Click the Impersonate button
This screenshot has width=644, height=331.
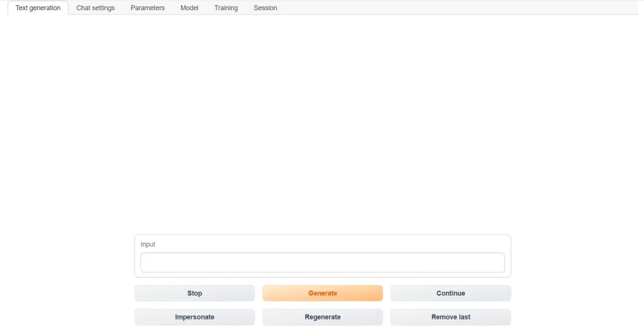click(x=194, y=317)
